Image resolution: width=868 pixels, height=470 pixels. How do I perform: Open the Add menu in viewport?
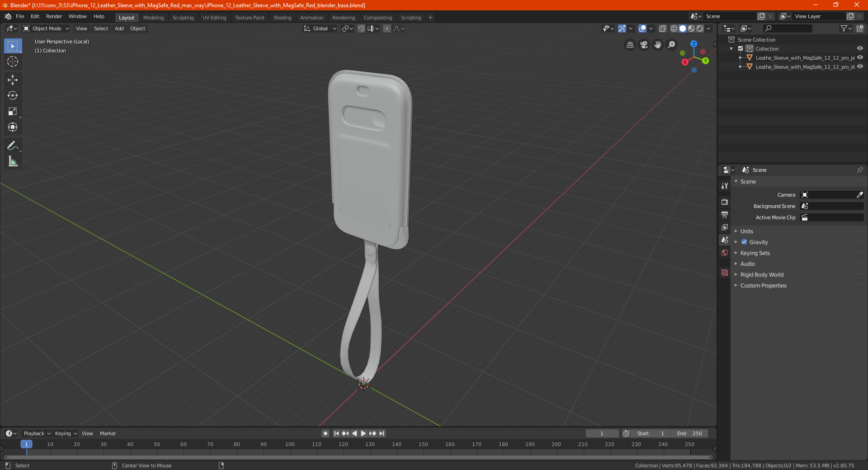coord(119,28)
